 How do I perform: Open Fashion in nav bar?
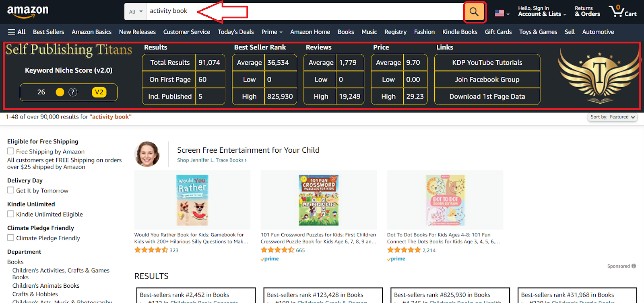(424, 32)
